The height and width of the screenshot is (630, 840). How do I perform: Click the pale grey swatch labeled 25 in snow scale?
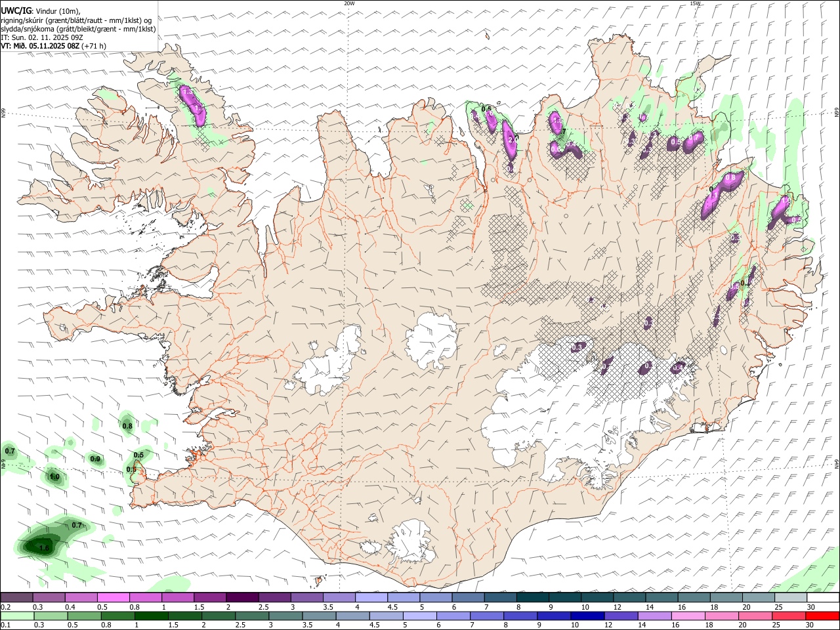pos(791,597)
